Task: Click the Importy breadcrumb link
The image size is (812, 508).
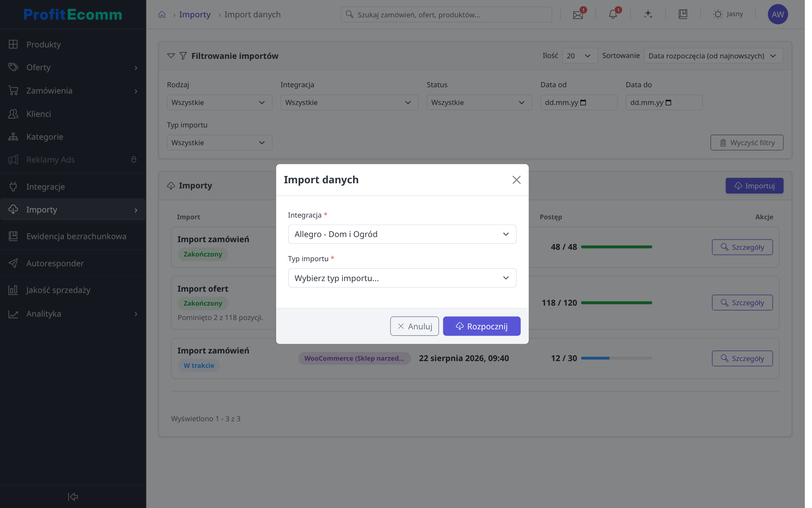Action: click(x=195, y=14)
